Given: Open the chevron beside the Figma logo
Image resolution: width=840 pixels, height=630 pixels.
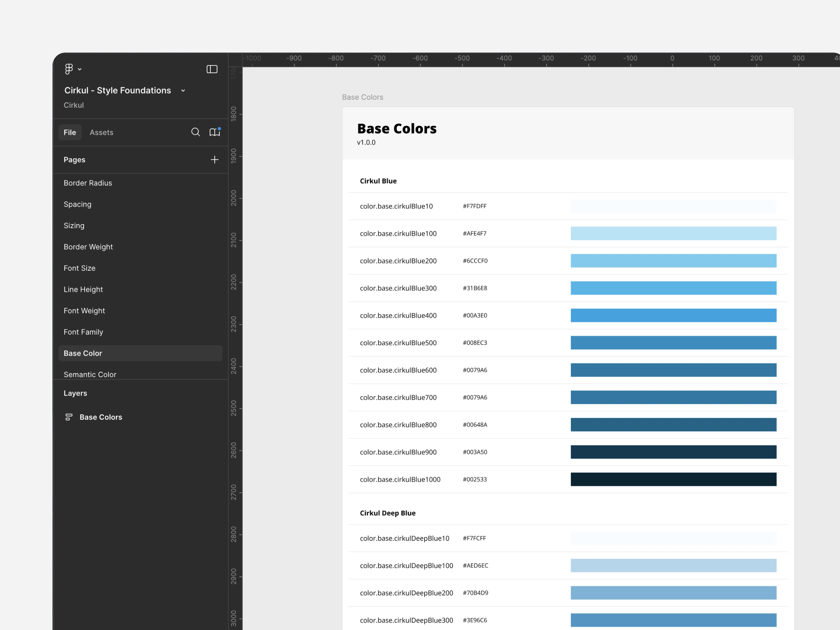Looking at the screenshot, I should [80, 70].
